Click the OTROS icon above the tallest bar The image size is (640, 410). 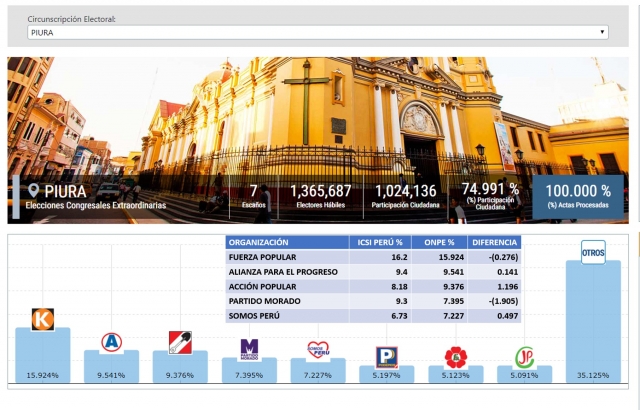tap(593, 252)
